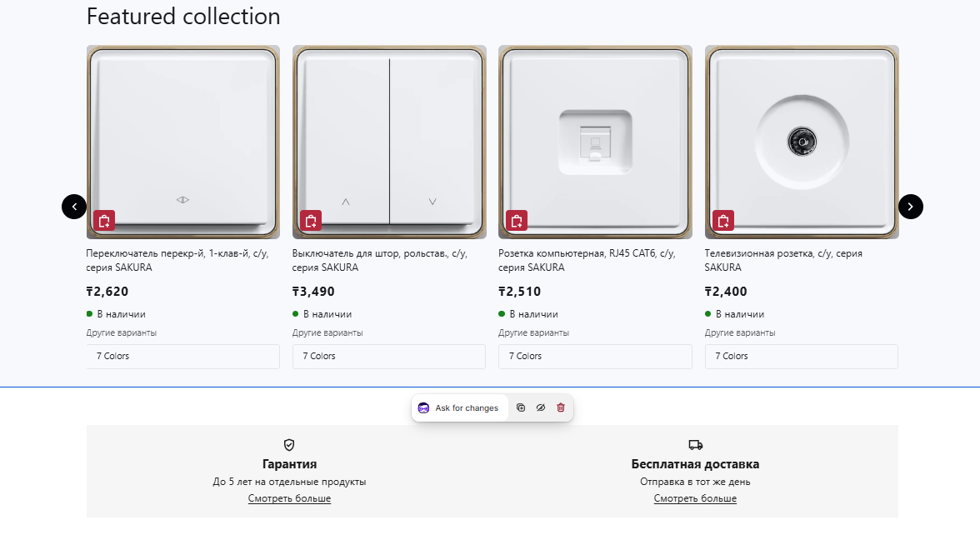The height and width of the screenshot is (535, 980).
Task: Open 7 Colors dropdown for Телевизионная розетка
Action: click(801, 356)
